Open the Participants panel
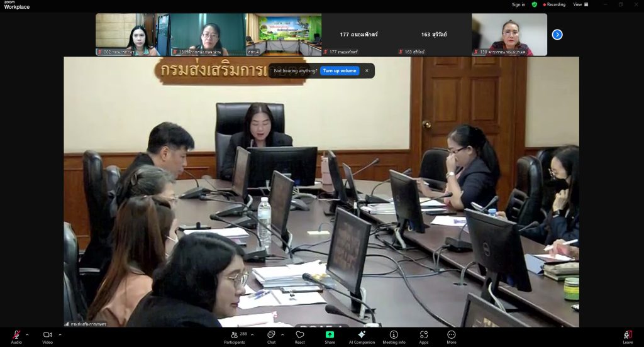 point(233,335)
